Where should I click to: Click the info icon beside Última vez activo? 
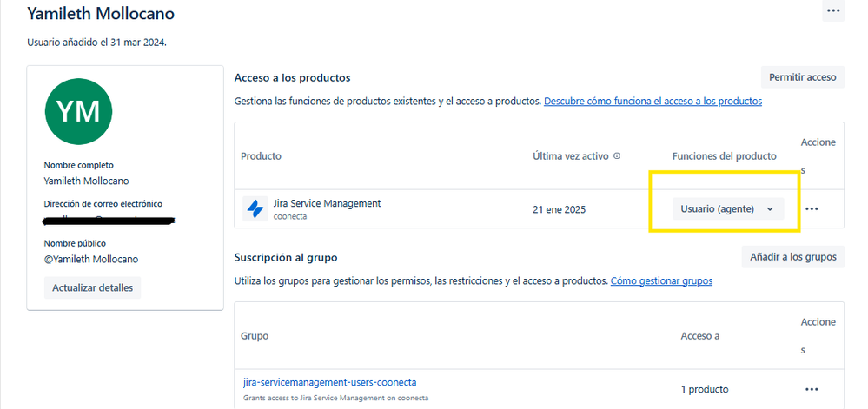[617, 156]
